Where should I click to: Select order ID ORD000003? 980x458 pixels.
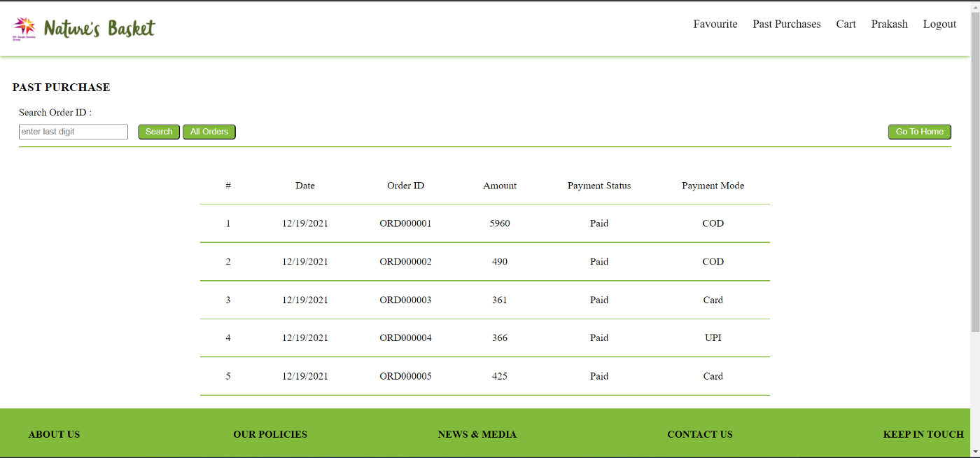(405, 300)
